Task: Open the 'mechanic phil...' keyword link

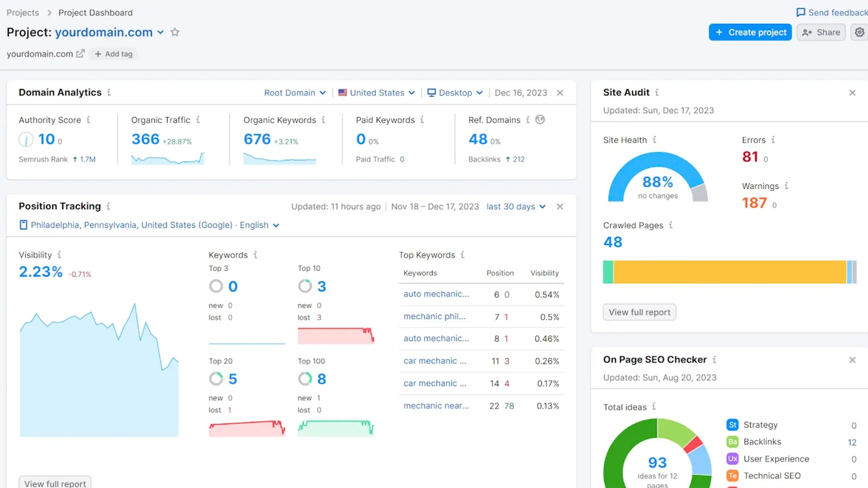Action: 434,317
